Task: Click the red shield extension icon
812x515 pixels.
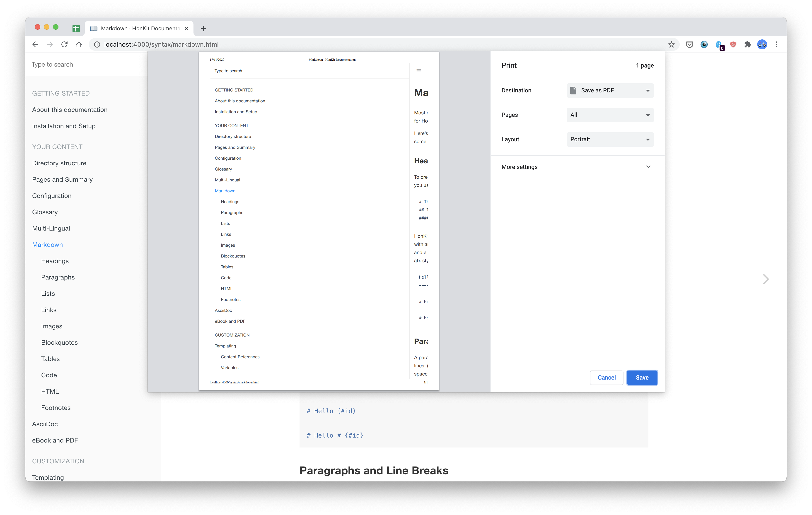Action: pos(733,44)
